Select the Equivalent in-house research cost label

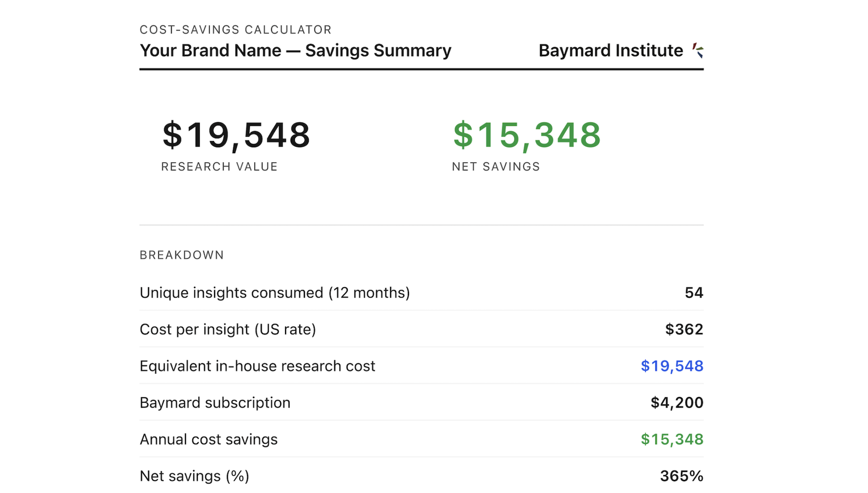257,366
